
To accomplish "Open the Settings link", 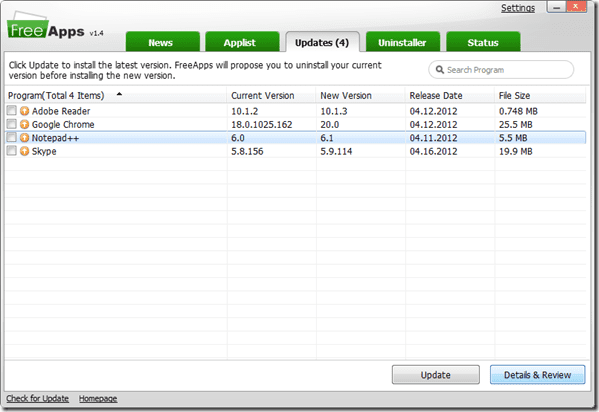I will click(518, 8).
